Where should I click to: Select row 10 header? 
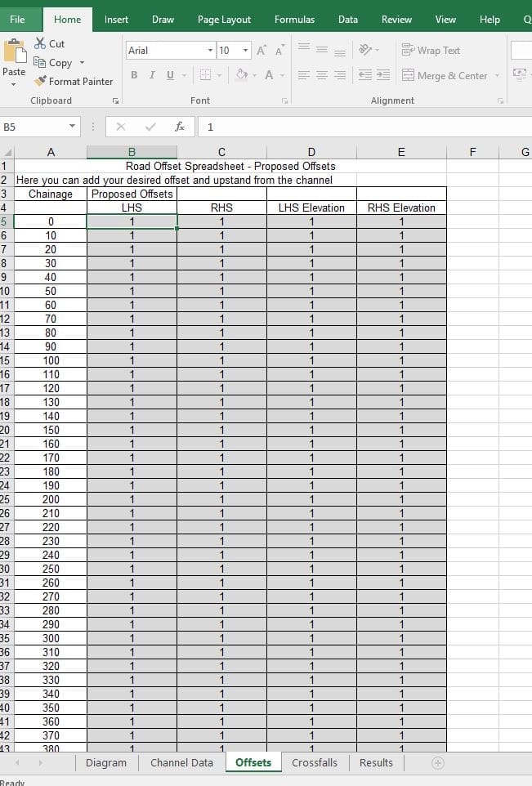[x=6, y=291]
